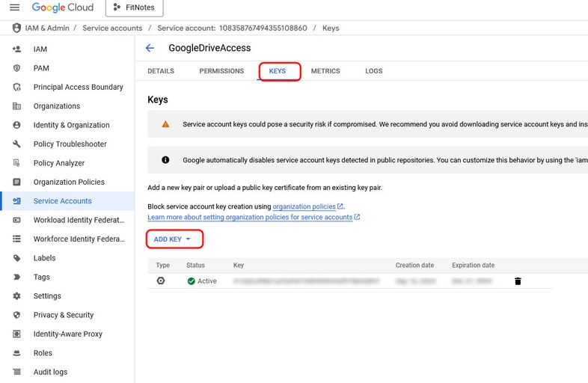Select Service Accounts in the sidebar

tap(62, 201)
